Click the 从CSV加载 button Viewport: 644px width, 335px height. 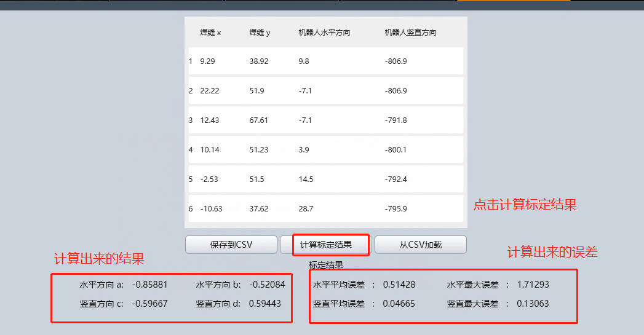(420, 245)
